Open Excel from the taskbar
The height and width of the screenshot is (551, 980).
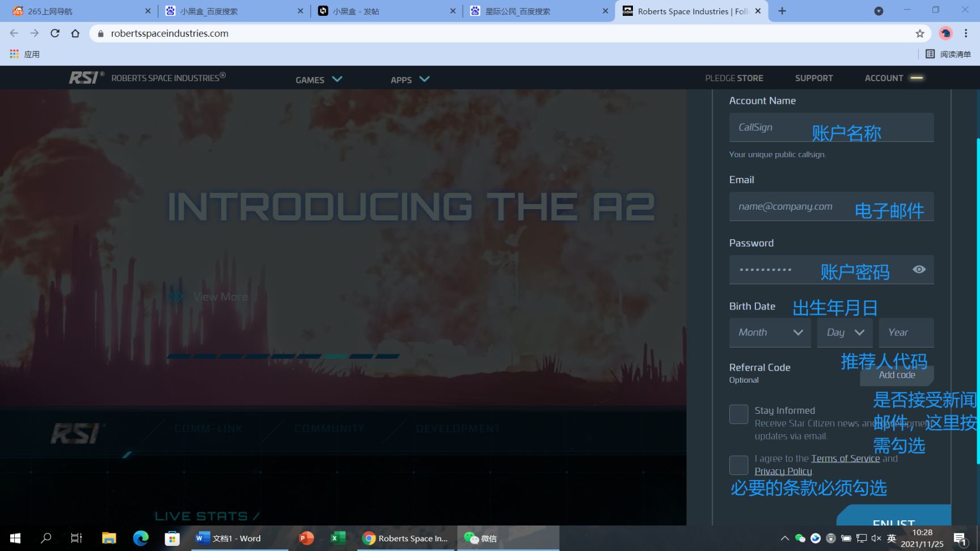tap(338, 538)
